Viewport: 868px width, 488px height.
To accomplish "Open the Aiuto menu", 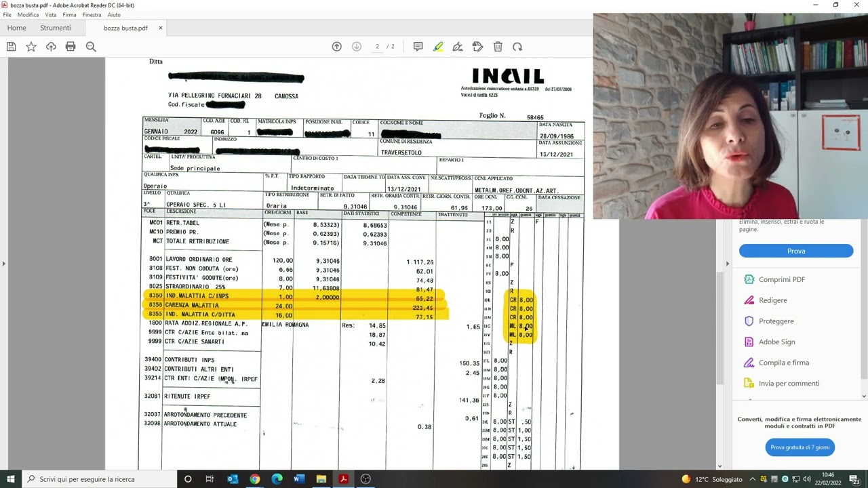I will point(114,15).
